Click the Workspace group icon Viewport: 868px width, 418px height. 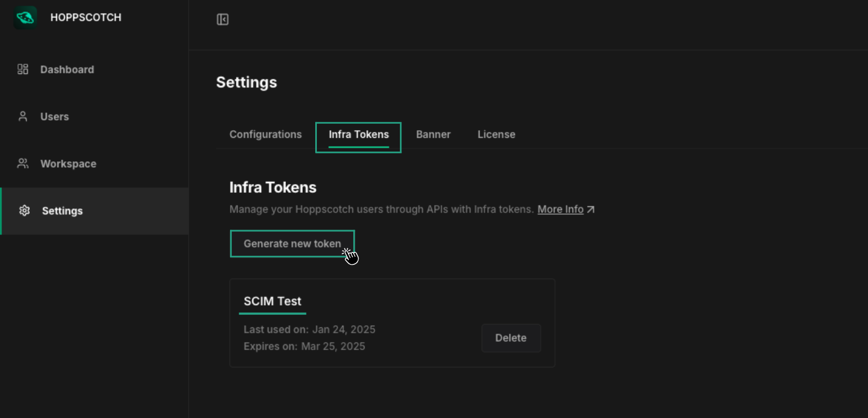coord(23,163)
